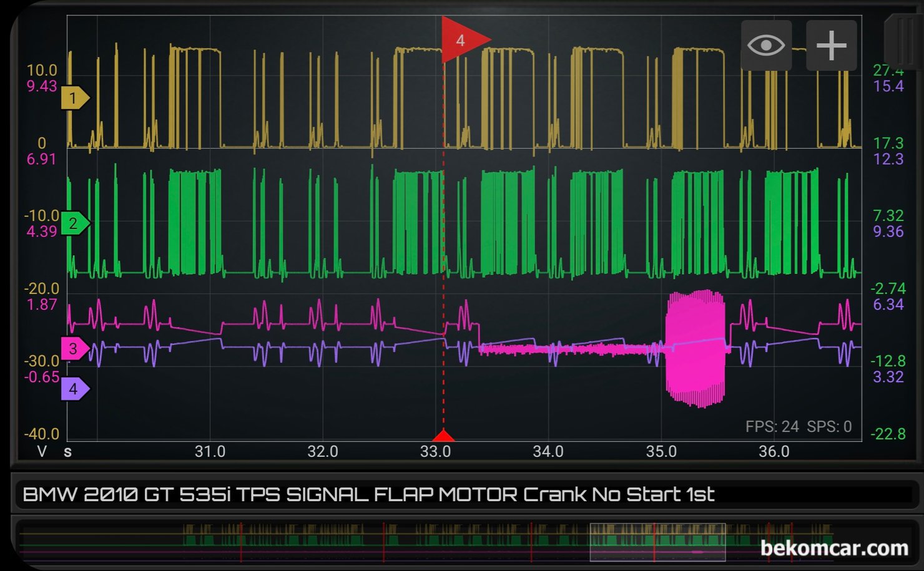
Task: Select the purple channel 4 marker
Action: [x=75, y=389]
